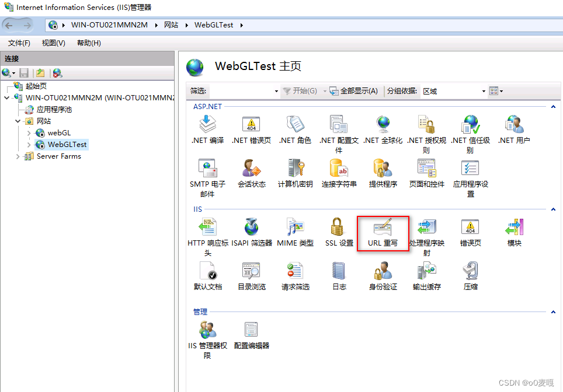Open the SSL 设置 feature

(x=339, y=232)
